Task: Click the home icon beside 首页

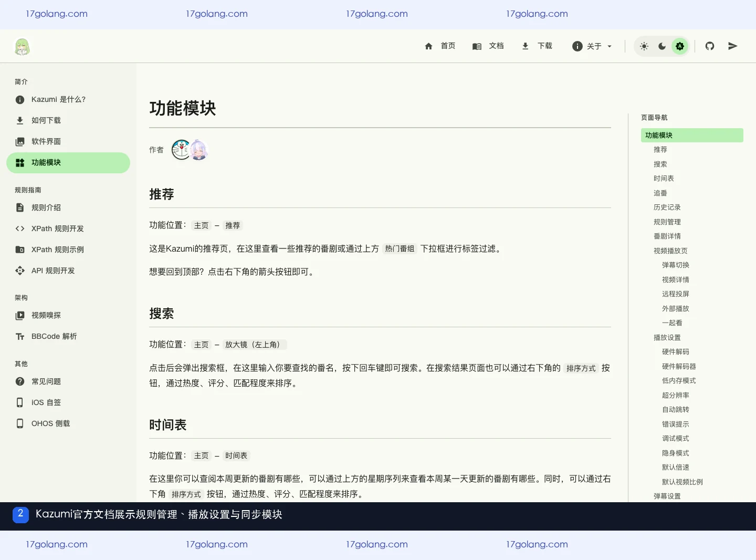Action: coord(428,46)
